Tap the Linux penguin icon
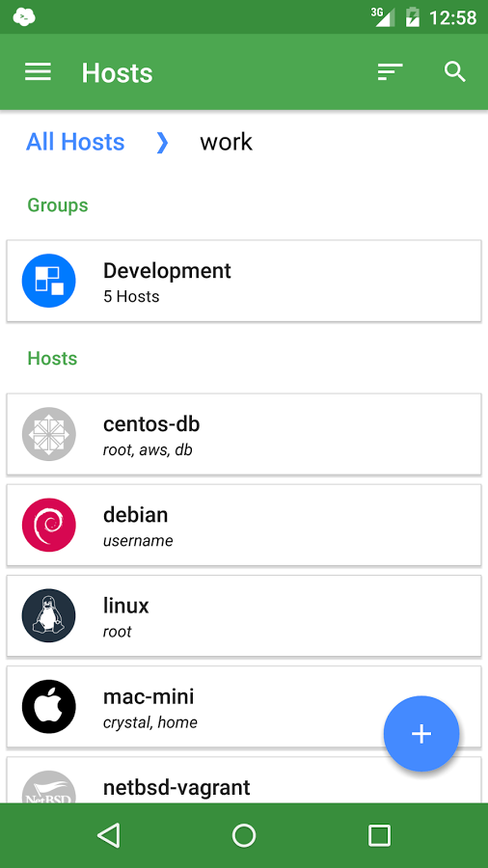The height and width of the screenshot is (868, 488). point(48,615)
